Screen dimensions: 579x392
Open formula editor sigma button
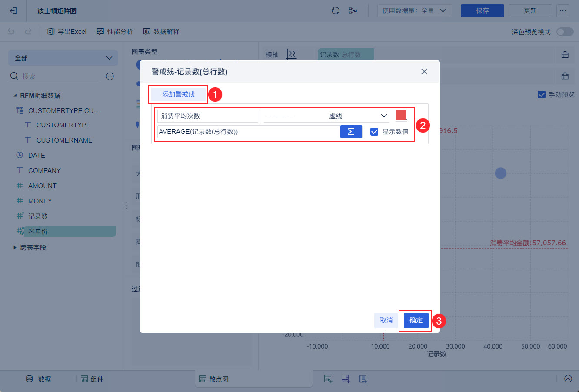[351, 132]
